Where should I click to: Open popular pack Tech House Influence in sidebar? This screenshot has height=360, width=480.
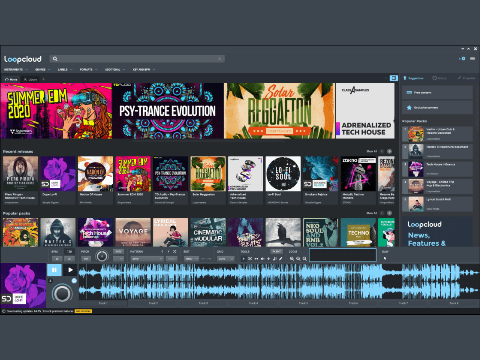(x=437, y=169)
